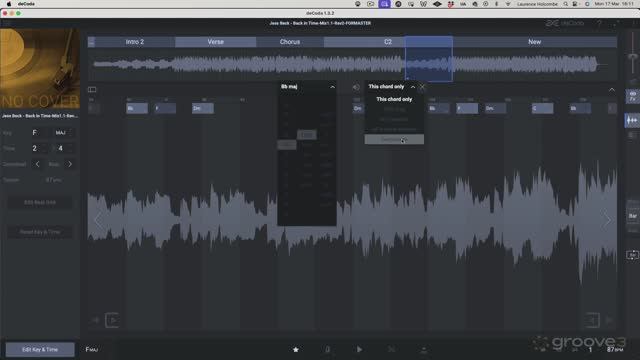Collapse chord lane with top-right chevron
640x360 pixels.
coord(611,89)
